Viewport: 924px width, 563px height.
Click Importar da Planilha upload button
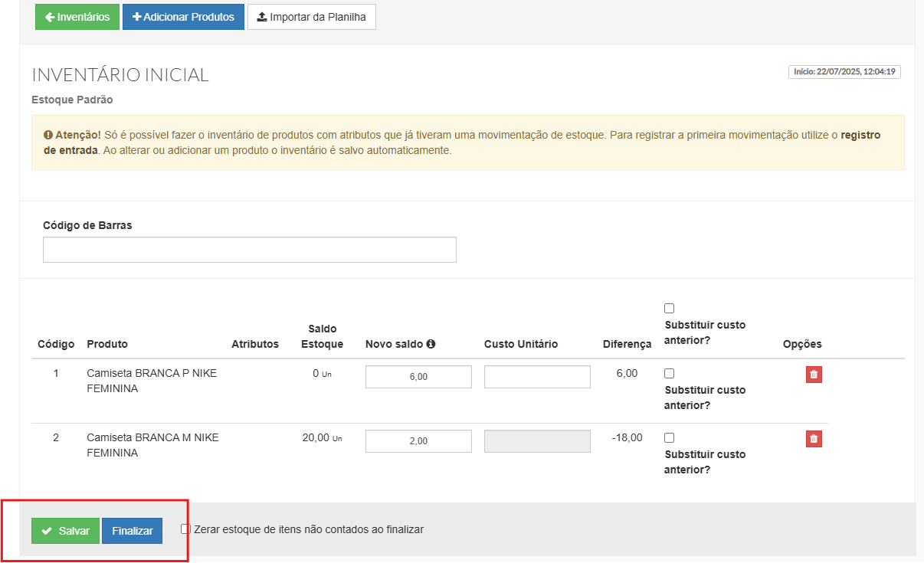(x=311, y=17)
